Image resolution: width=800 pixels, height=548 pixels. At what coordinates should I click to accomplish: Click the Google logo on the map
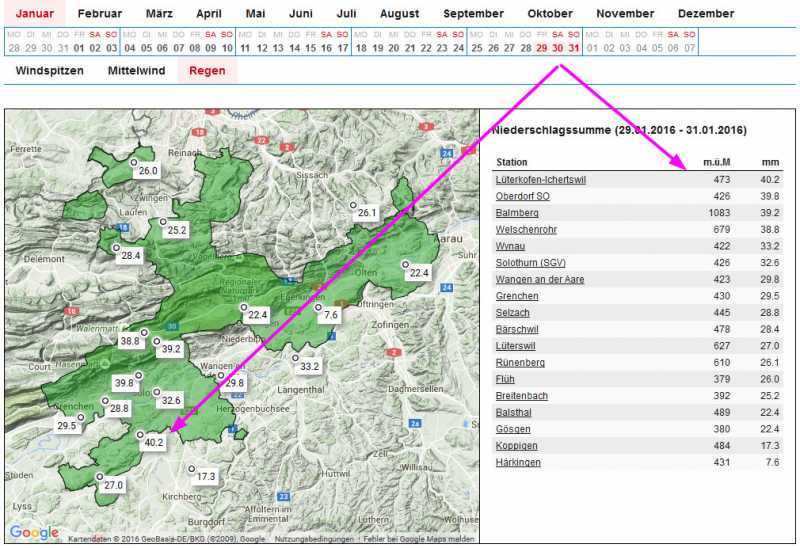[x=33, y=532]
